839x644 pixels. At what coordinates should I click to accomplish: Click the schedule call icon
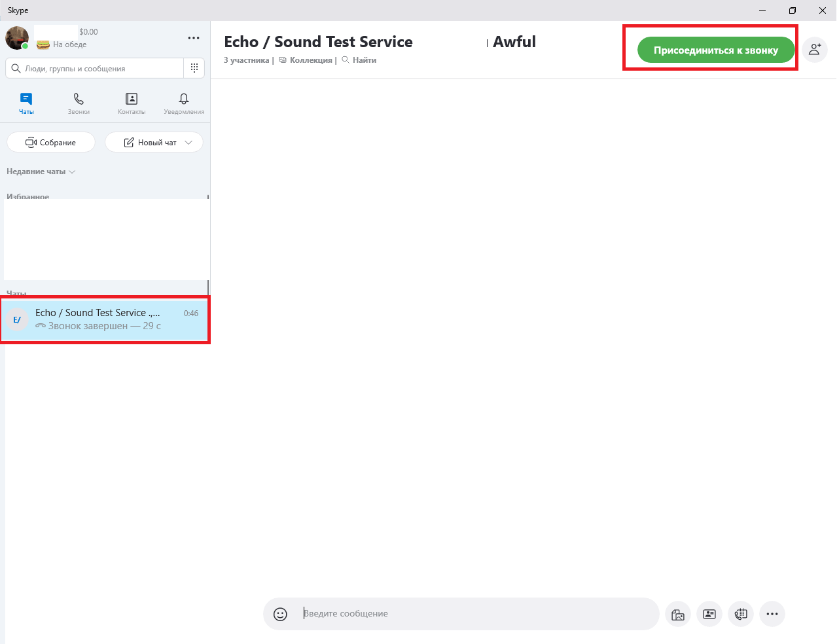741,614
